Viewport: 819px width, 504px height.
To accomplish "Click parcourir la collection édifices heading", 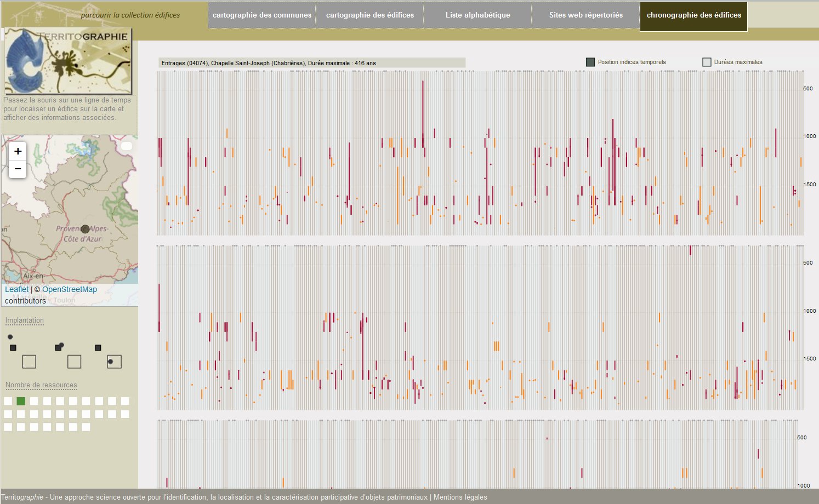I will (x=130, y=15).
